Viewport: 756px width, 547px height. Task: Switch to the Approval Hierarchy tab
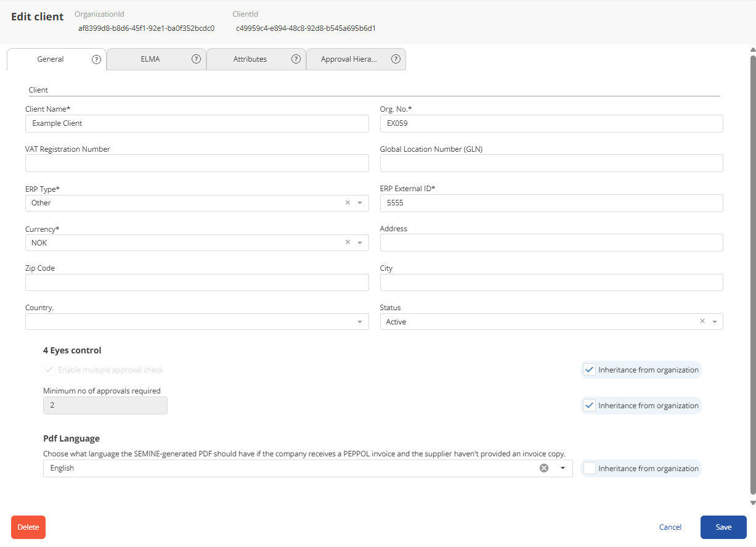point(356,59)
